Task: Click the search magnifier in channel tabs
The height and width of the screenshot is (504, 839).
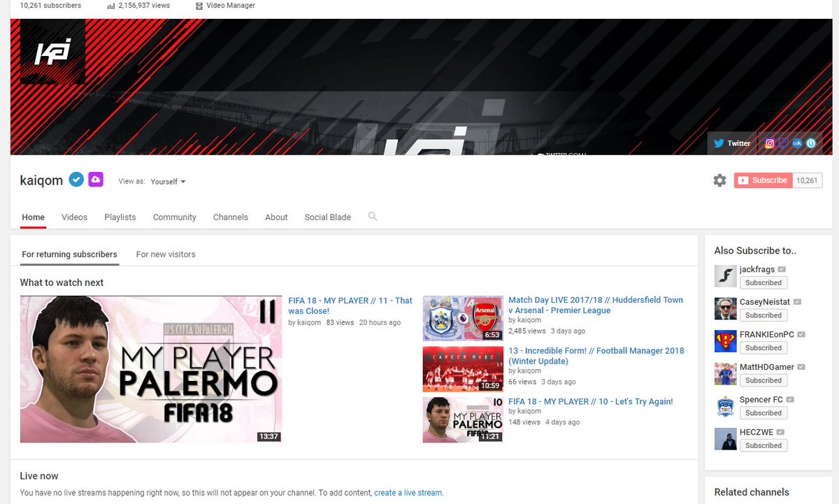Action: (x=373, y=217)
